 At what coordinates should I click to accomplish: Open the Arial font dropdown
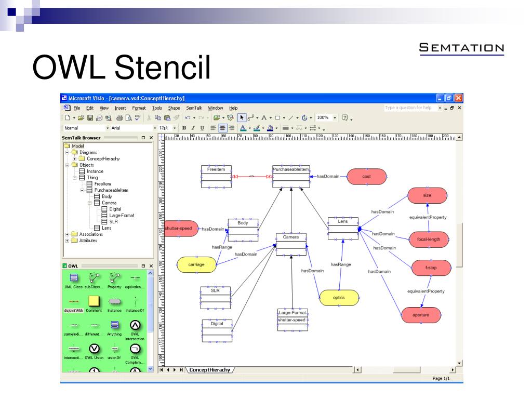tap(155, 128)
